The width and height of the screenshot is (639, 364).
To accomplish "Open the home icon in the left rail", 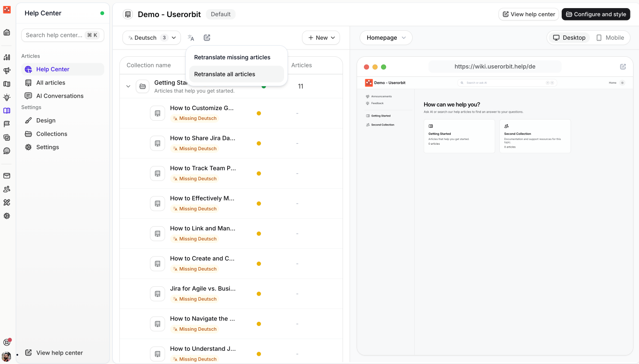I will tap(7, 32).
